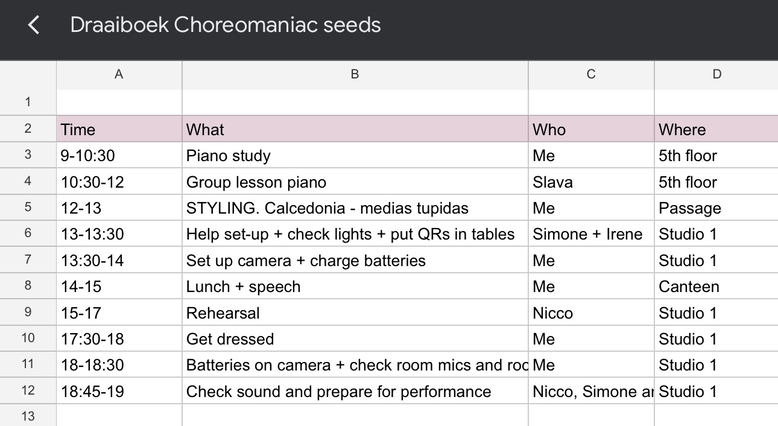This screenshot has width=778, height=426.
Task: Select the 'Piano study' cell
Action: tap(355, 156)
